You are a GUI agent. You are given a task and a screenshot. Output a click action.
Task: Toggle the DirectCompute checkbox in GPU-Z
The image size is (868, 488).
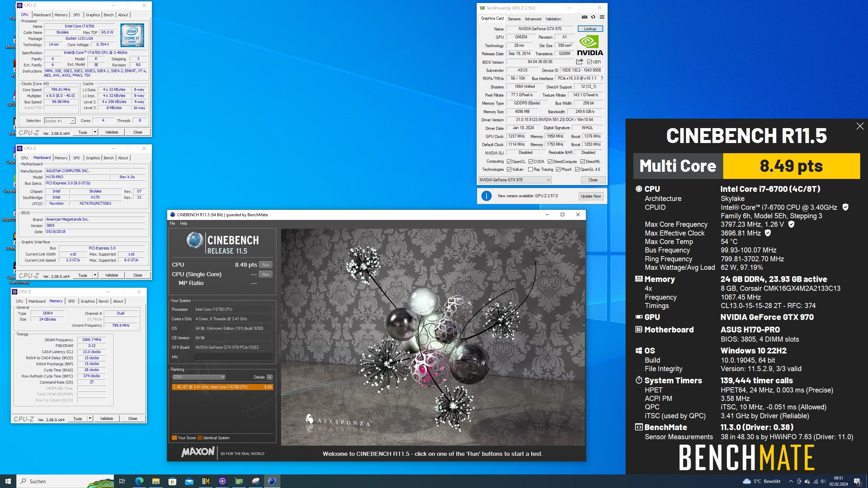(x=550, y=162)
